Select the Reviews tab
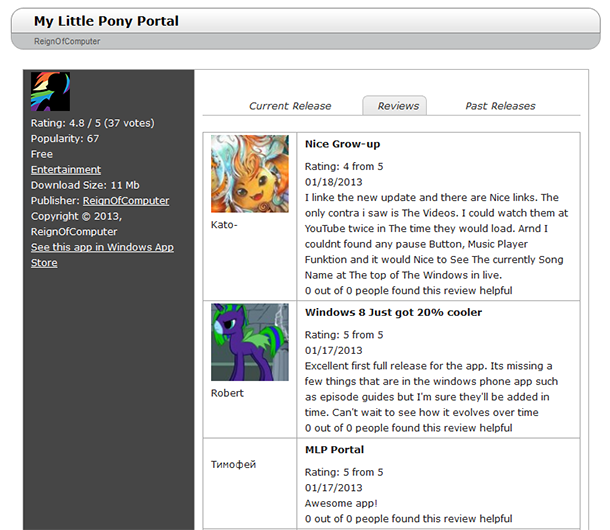This screenshot has height=530, width=610. (x=395, y=105)
